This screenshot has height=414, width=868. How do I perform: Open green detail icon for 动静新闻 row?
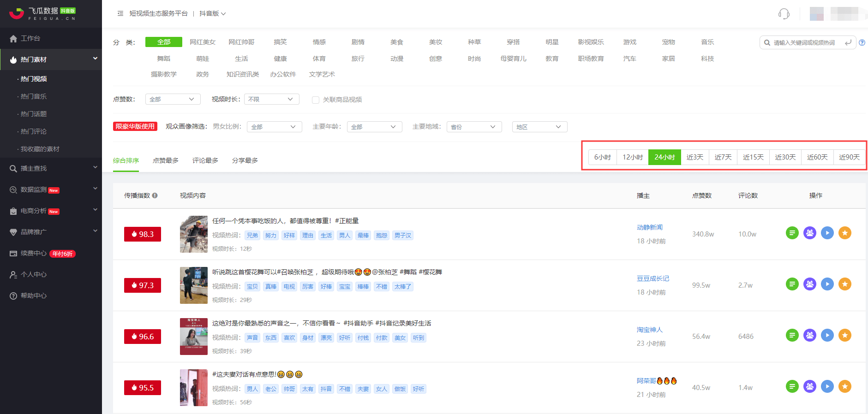(792, 233)
